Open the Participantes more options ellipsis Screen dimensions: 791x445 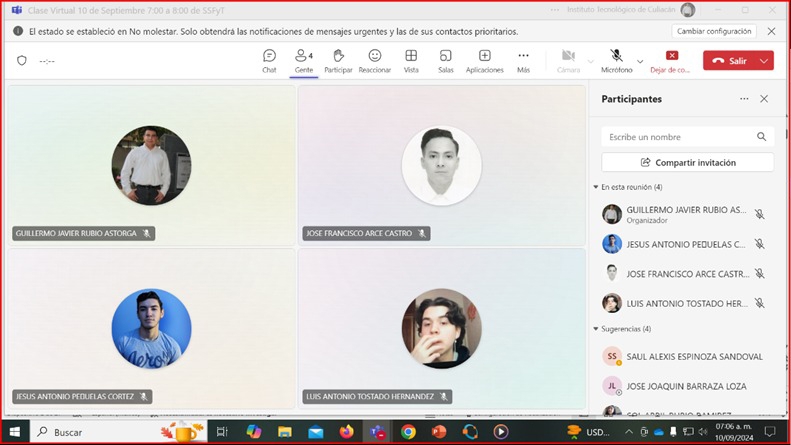[x=744, y=99]
